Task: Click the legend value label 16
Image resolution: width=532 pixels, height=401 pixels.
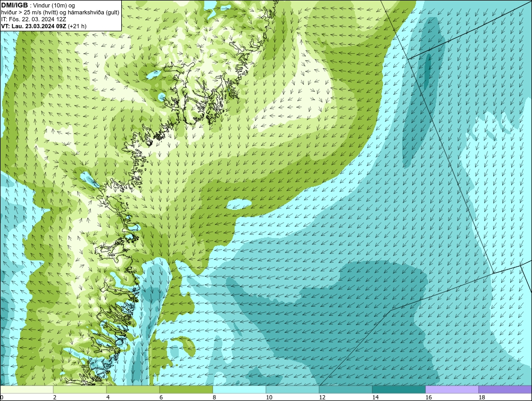Action: 428,397
